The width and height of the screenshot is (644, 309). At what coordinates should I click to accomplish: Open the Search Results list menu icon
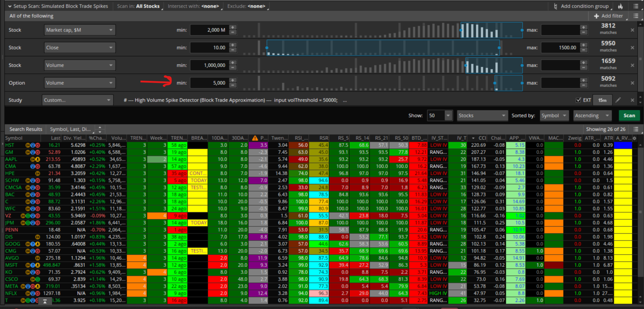[636, 129]
